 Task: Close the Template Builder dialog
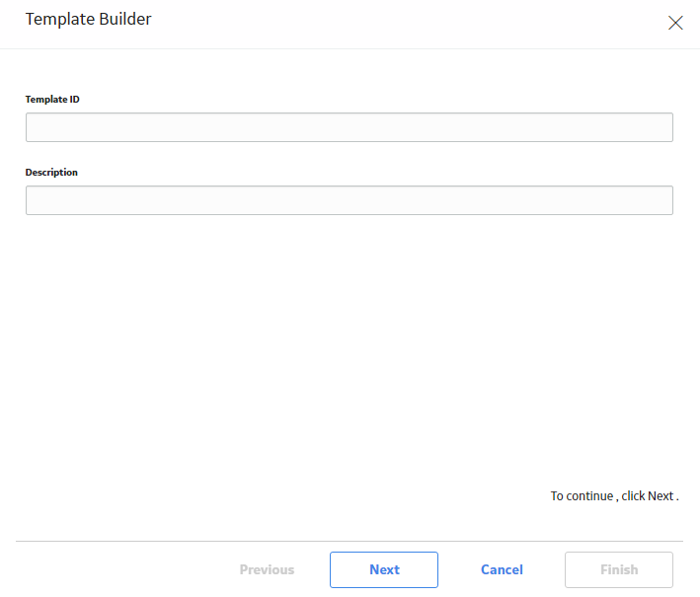pyautogui.click(x=675, y=23)
